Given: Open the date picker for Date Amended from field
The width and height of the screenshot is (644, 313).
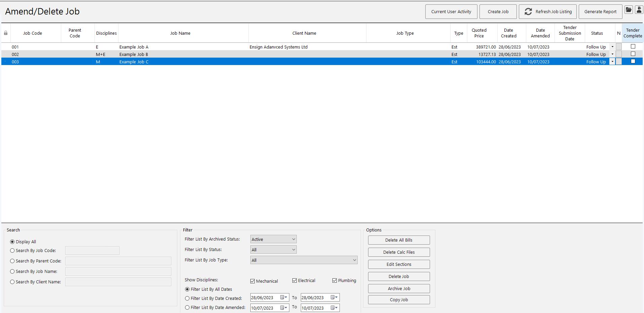Looking at the screenshot, I should click(x=282, y=308).
